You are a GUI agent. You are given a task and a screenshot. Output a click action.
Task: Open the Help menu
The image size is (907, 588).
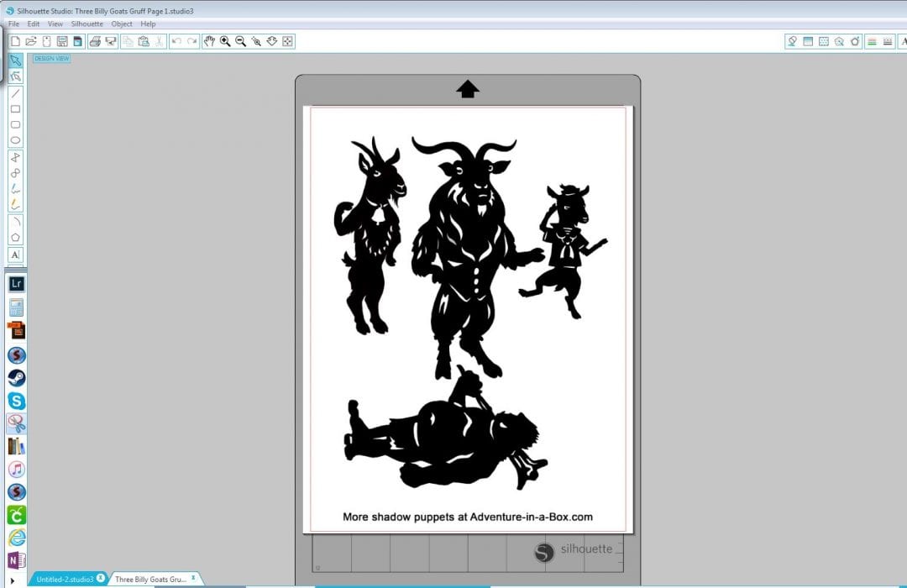click(148, 24)
